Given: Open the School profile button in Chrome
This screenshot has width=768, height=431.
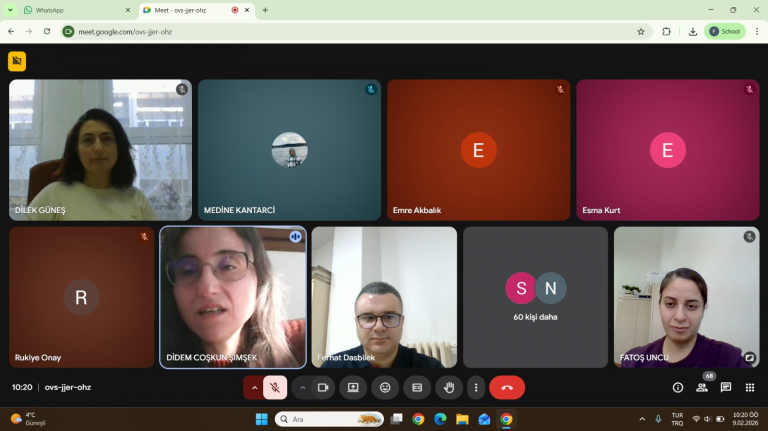Looking at the screenshot, I should 725,31.
